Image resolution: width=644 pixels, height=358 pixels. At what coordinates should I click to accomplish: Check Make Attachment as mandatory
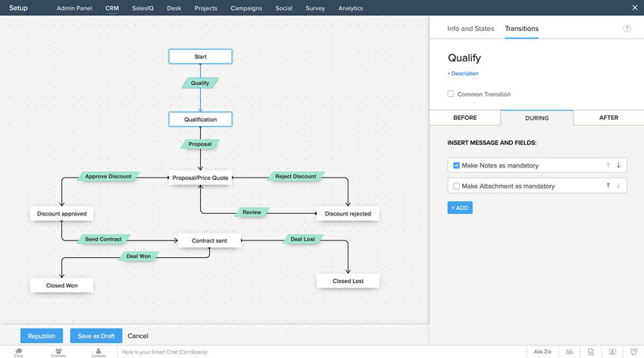[x=456, y=186]
